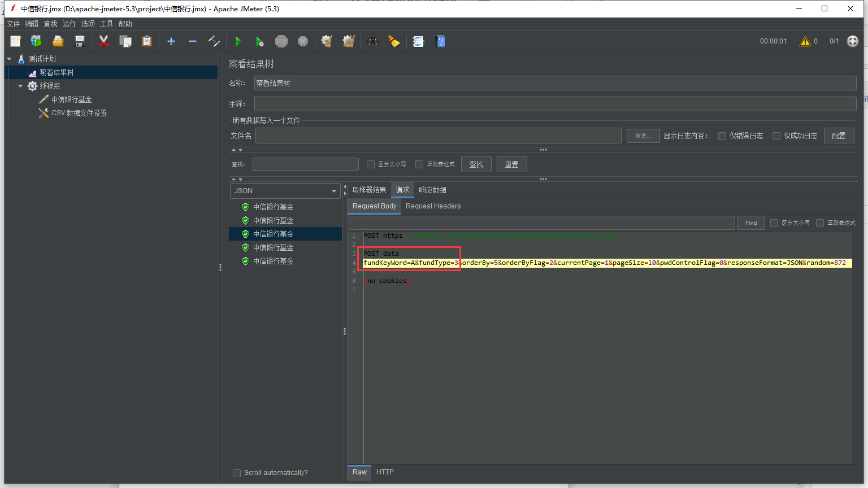Open the 选项 menu

(x=88, y=24)
